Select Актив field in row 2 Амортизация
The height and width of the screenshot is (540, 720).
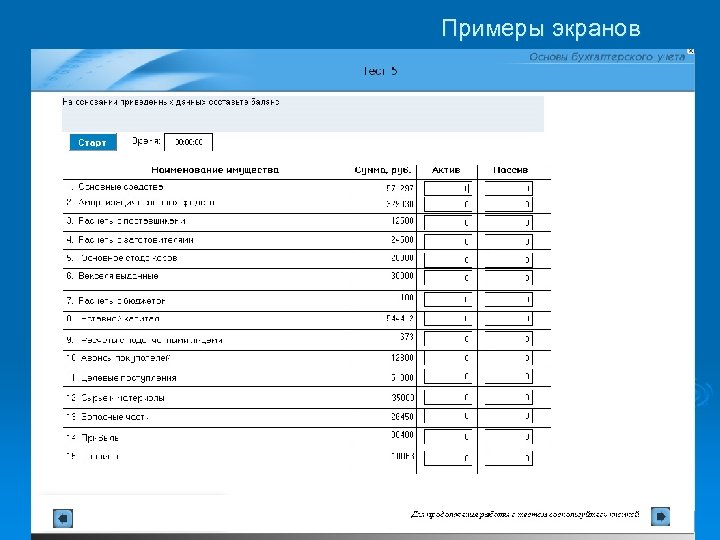(x=448, y=204)
